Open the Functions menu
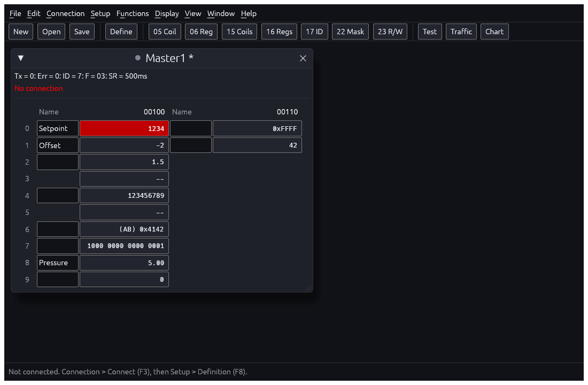Viewport: 588px width, 385px height. [x=133, y=13]
